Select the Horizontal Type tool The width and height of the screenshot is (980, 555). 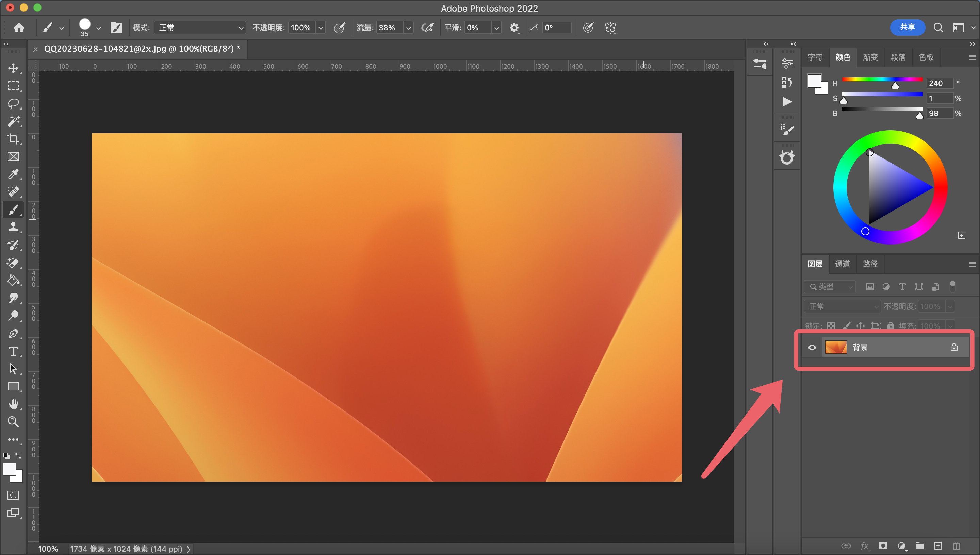click(x=13, y=351)
